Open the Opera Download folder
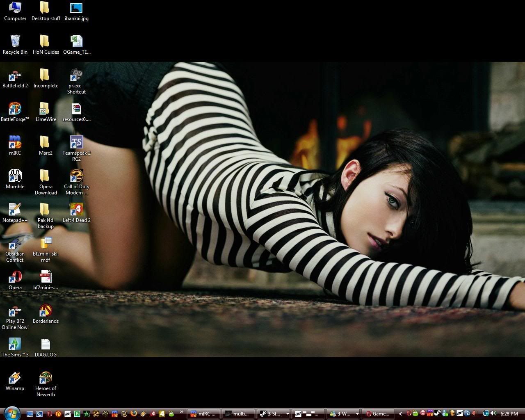This screenshot has height=420, width=525. click(x=46, y=182)
